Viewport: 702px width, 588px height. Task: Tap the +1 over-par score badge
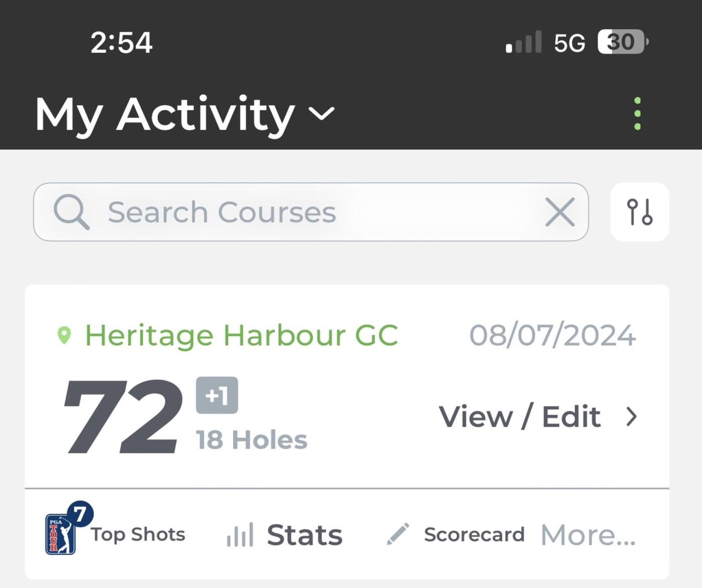click(217, 395)
